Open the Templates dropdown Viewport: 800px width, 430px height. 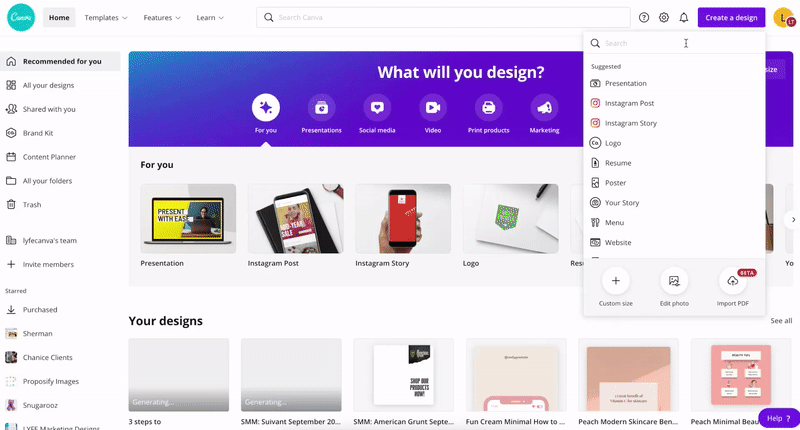pos(106,17)
